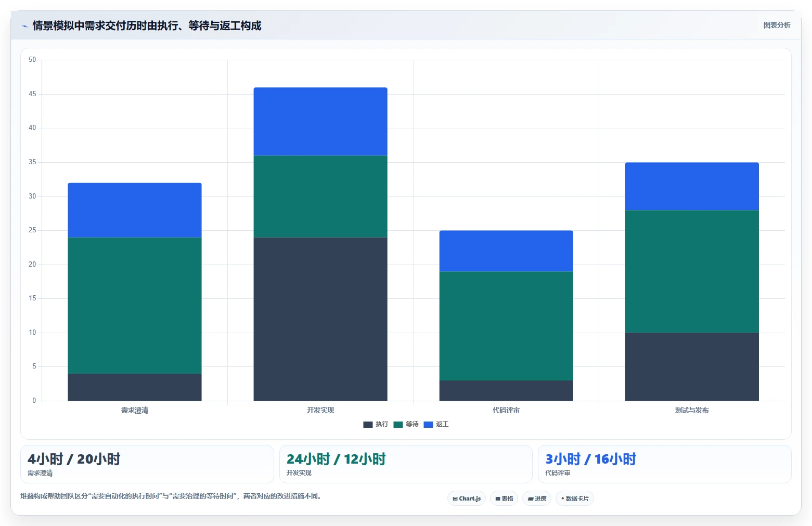Select the Chart.js tag pill
Image resolution: width=812 pixels, height=526 pixels.
point(467,498)
